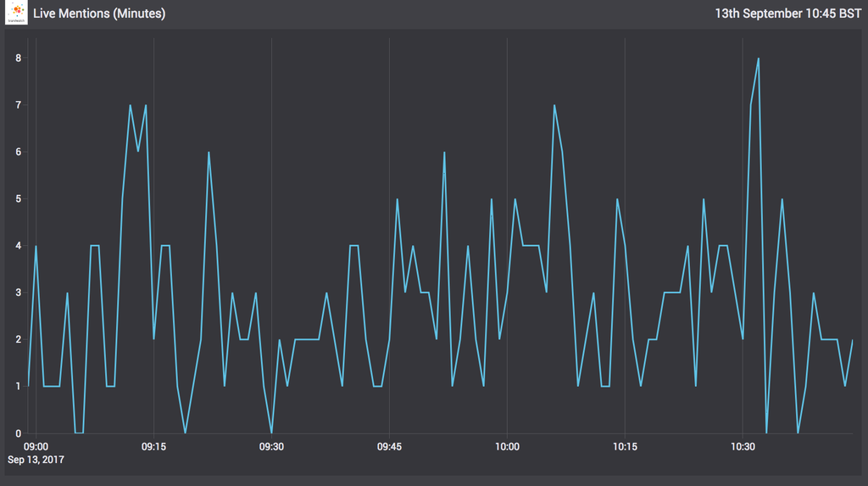Select the line's zero point at 09:30
The image size is (868, 486).
click(271, 433)
